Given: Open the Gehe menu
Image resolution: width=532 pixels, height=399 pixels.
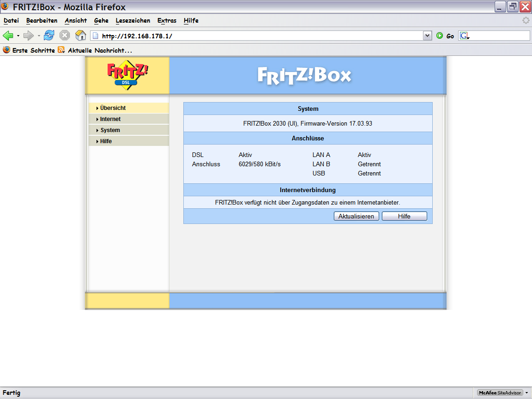Looking at the screenshot, I should (x=101, y=20).
